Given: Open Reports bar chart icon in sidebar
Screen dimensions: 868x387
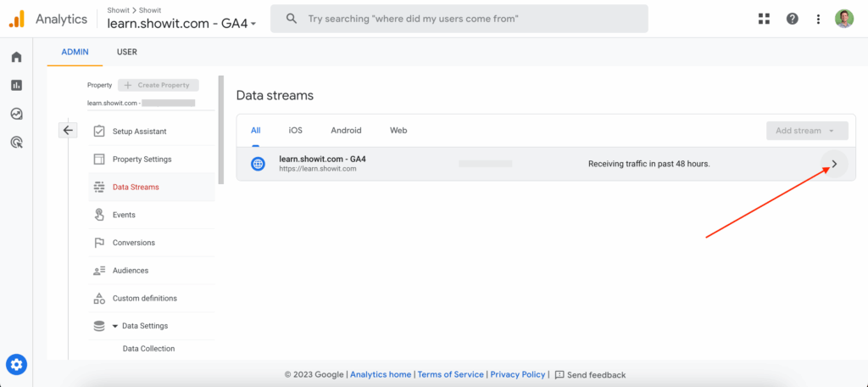Looking at the screenshot, I should click(16, 85).
